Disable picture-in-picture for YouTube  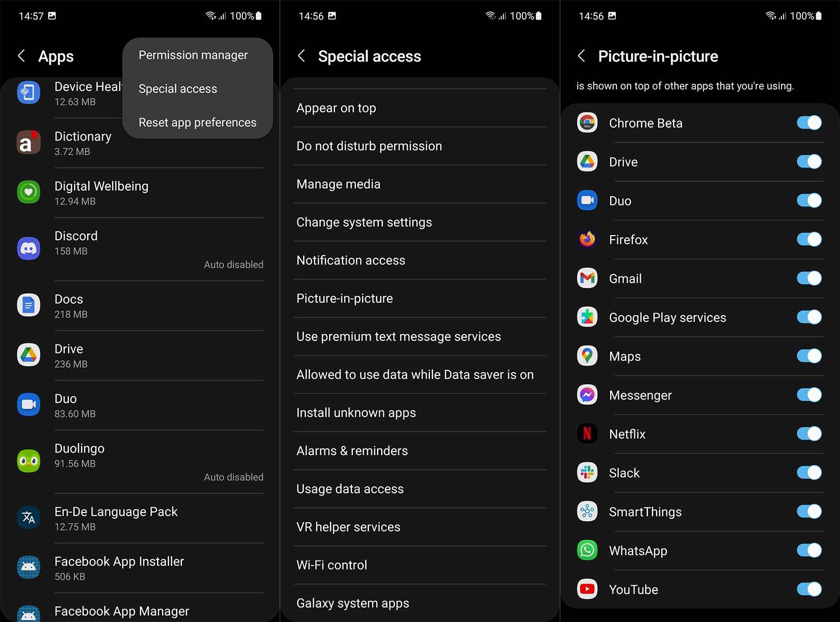point(809,589)
